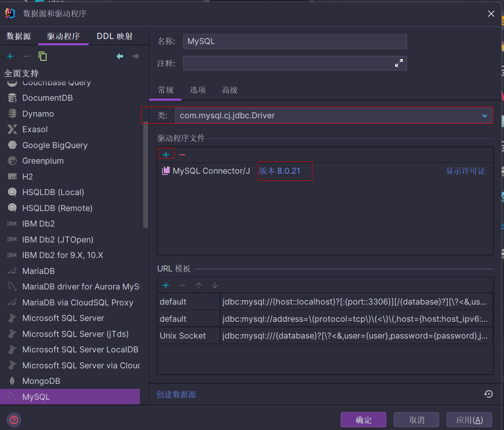This screenshot has width=504, height=430.
Task: Switch to the DDL 映射 tab
Action: pos(115,36)
